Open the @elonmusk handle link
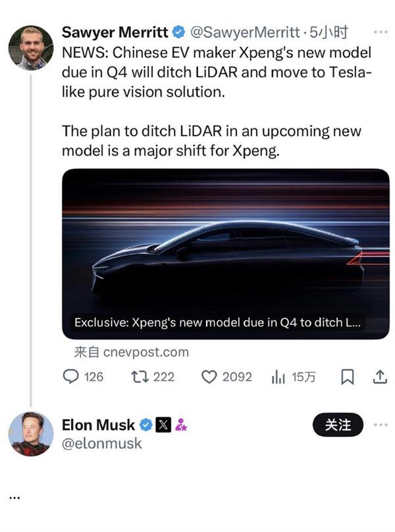 pos(101,444)
